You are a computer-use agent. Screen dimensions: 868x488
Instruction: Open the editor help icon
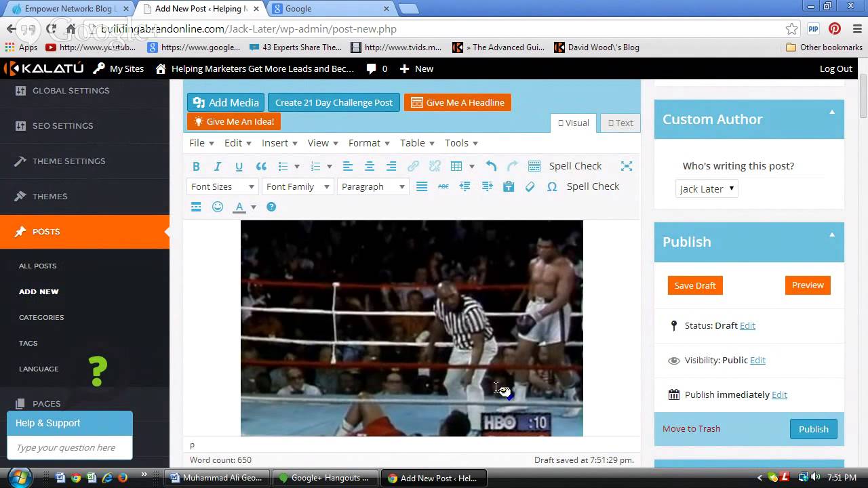click(x=271, y=207)
